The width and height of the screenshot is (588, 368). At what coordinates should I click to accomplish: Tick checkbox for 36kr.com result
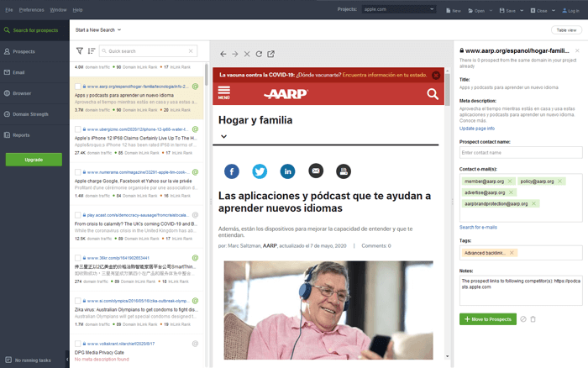(77, 258)
